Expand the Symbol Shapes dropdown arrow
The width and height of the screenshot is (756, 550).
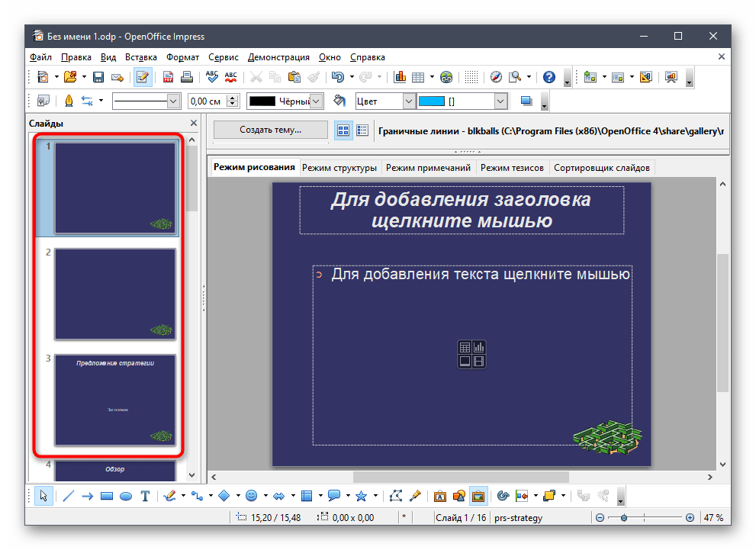click(x=265, y=496)
